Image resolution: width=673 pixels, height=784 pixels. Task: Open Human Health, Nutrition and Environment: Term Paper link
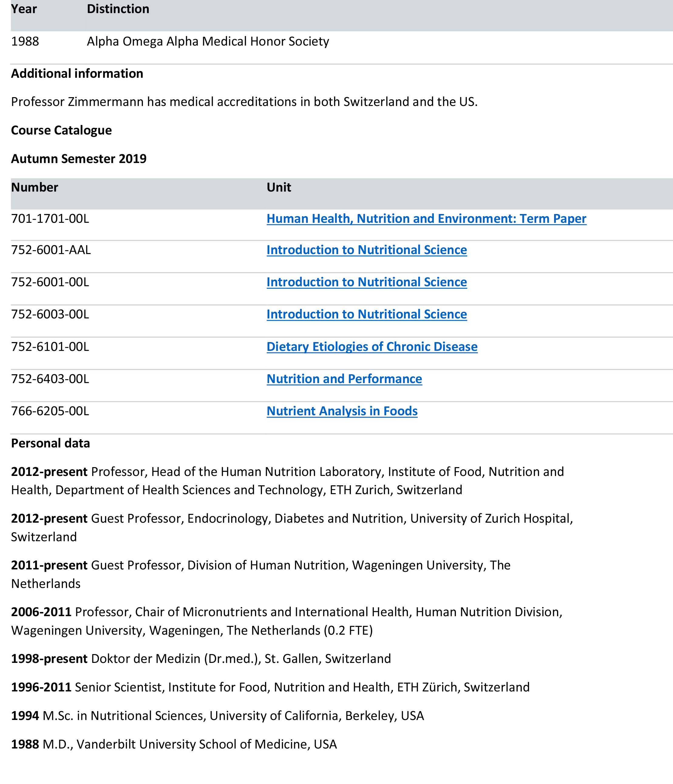[426, 219]
